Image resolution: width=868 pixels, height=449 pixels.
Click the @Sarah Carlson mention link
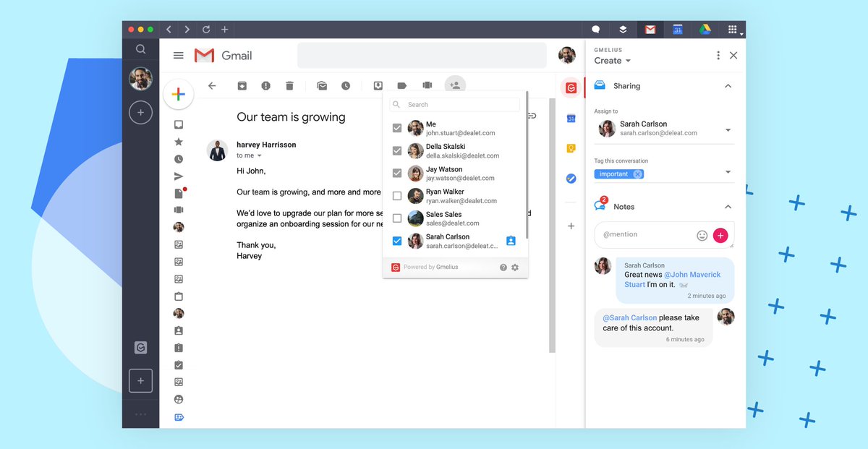tap(629, 317)
